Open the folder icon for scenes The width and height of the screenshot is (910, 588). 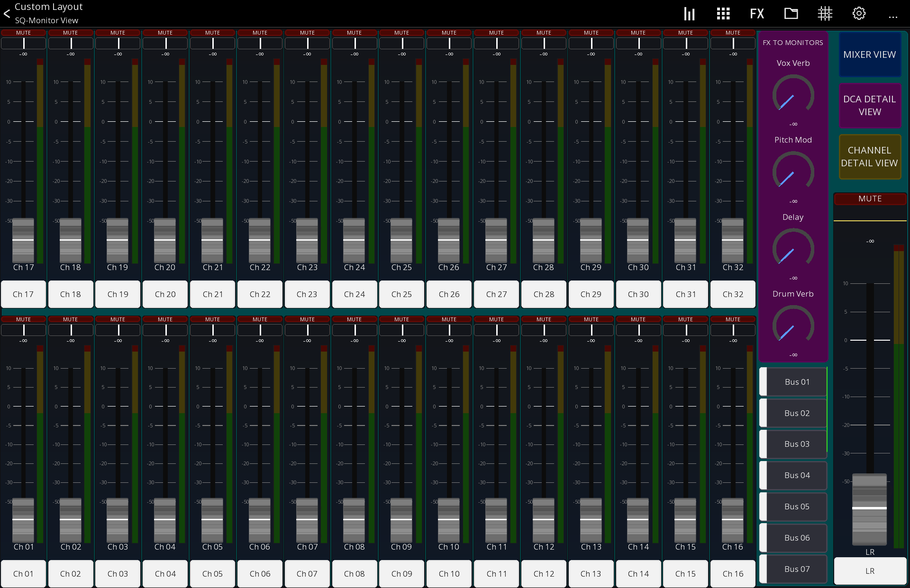[x=791, y=14]
